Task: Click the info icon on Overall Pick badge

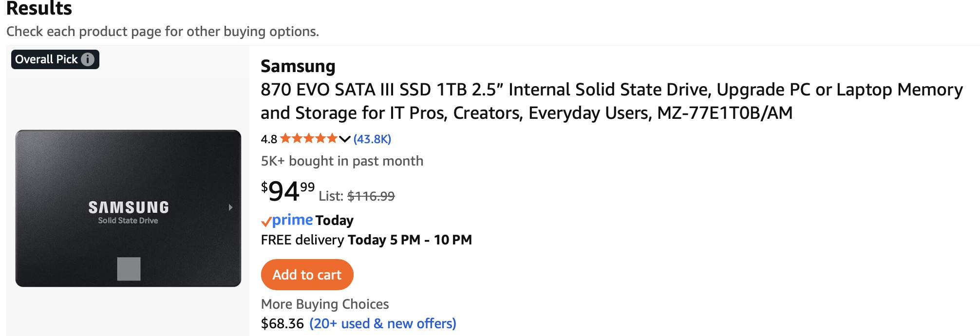Action: [88, 59]
